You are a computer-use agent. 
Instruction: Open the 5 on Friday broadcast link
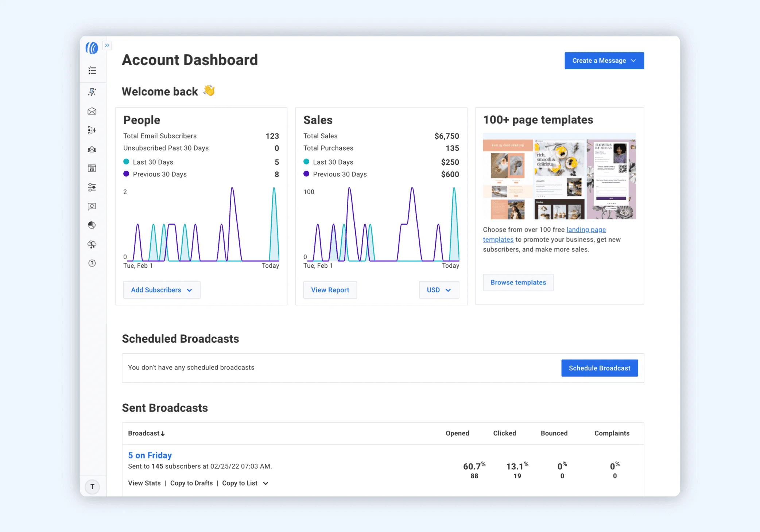(x=150, y=455)
